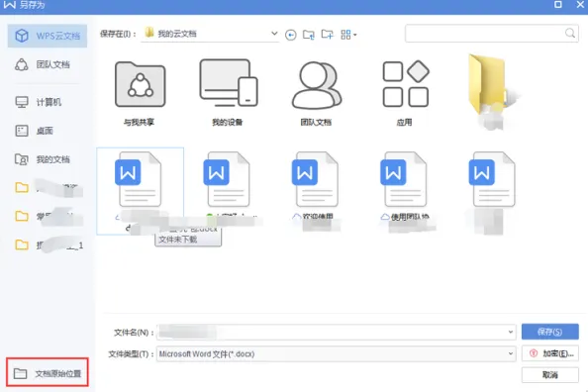The image size is (588, 392).
Task: Open the 我的设备 item
Action: point(228,93)
